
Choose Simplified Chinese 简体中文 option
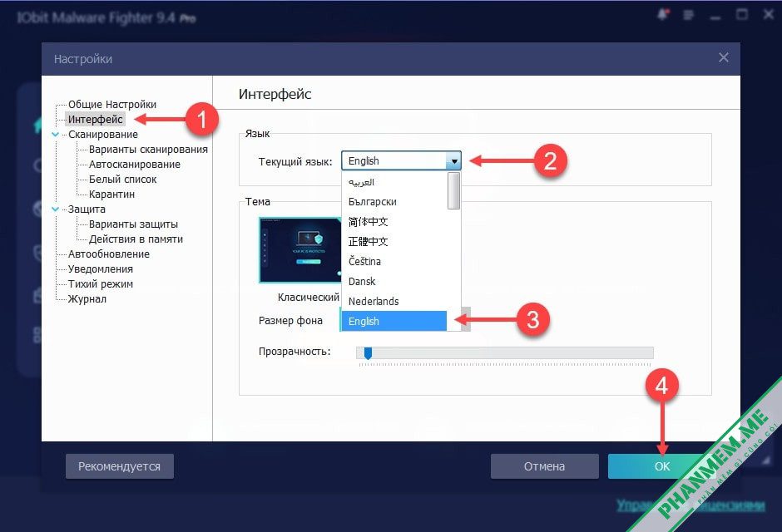(x=394, y=222)
